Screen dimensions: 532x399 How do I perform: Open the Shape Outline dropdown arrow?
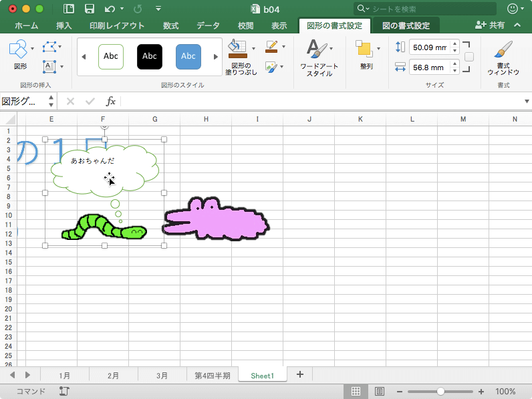click(283, 47)
